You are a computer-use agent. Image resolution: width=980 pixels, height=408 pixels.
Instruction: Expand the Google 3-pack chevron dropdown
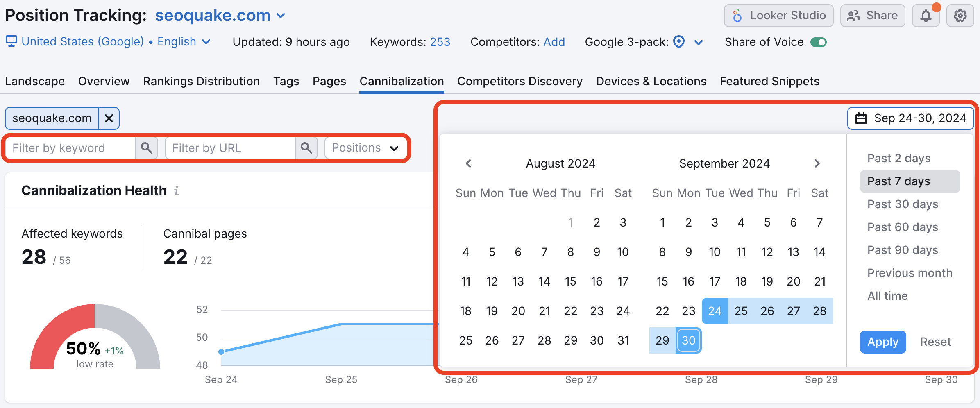(699, 42)
